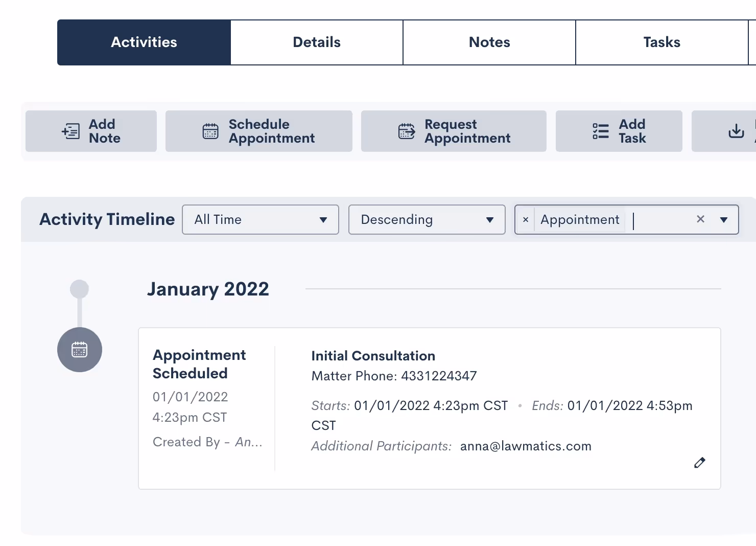Remove the Appointment filter tag
The height and width of the screenshot is (546, 756).
pyautogui.click(x=526, y=220)
